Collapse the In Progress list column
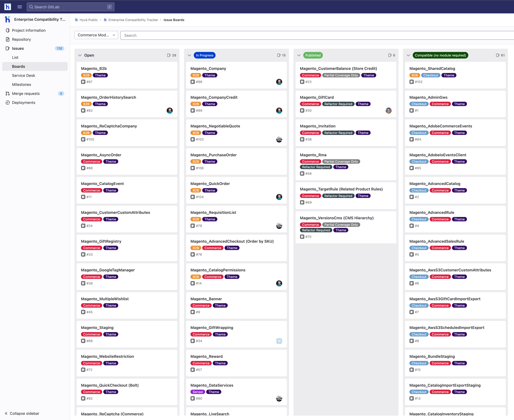The width and height of the screenshot is (514, 420). (x=189, y=55)
